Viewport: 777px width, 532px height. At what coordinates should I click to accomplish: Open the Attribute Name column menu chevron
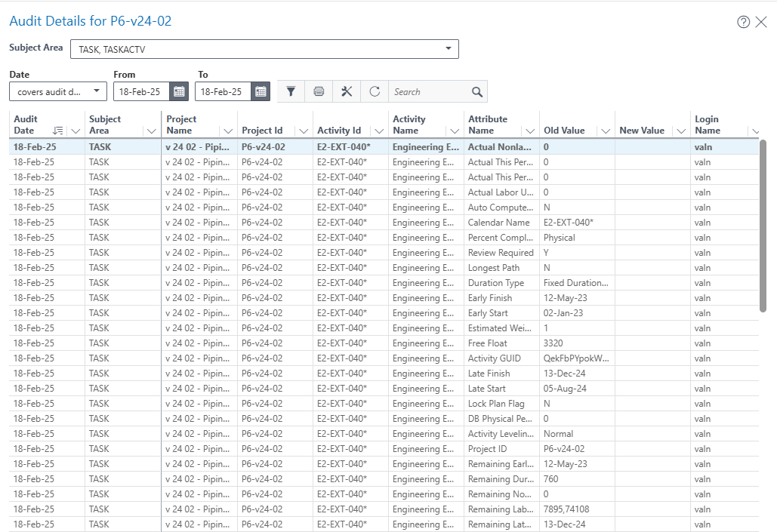pos(530,131)
